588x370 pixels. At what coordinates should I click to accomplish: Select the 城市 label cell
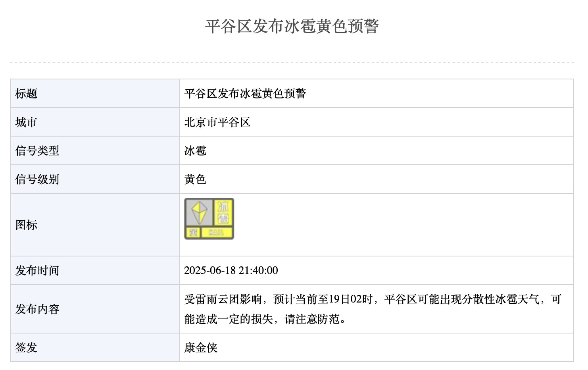coord(95,122)
